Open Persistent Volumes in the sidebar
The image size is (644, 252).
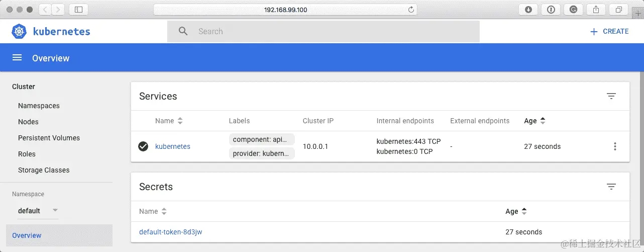(49, 138)
